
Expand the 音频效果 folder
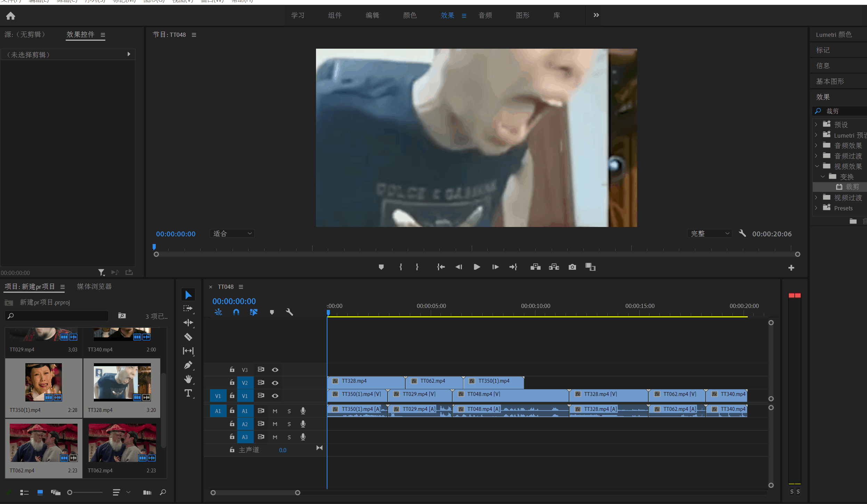tap(816, 145)
